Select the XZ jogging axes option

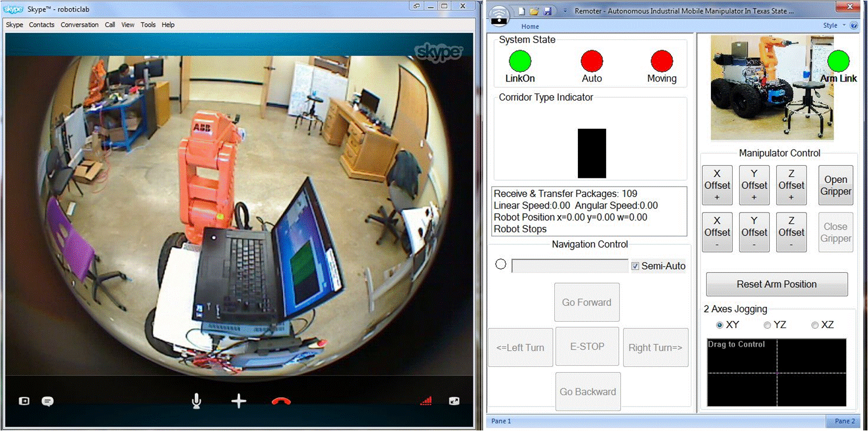point(815,325)
